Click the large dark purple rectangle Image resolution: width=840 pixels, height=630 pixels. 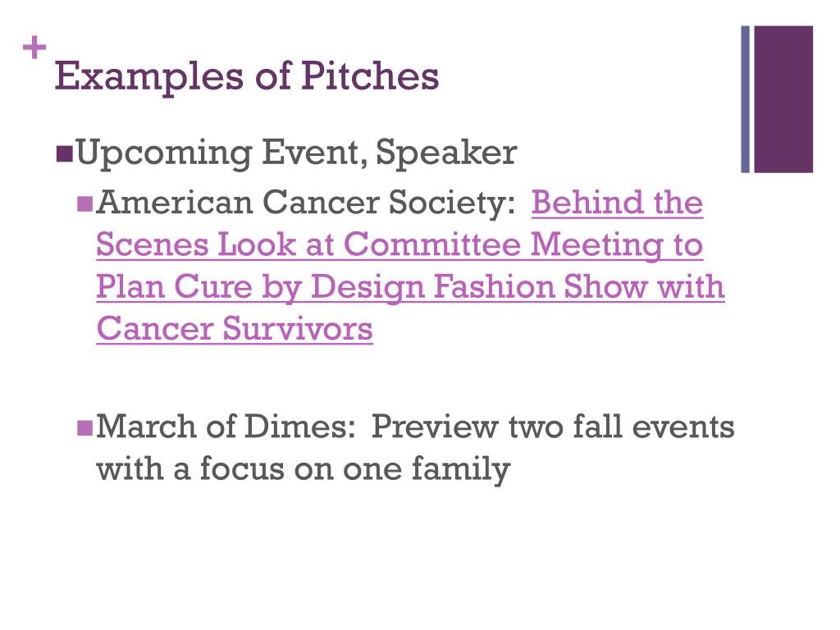click(x=783, y=99)
